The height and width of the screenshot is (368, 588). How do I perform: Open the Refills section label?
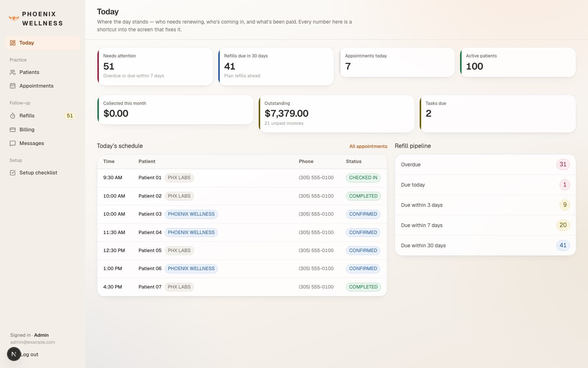click(27, 116)
